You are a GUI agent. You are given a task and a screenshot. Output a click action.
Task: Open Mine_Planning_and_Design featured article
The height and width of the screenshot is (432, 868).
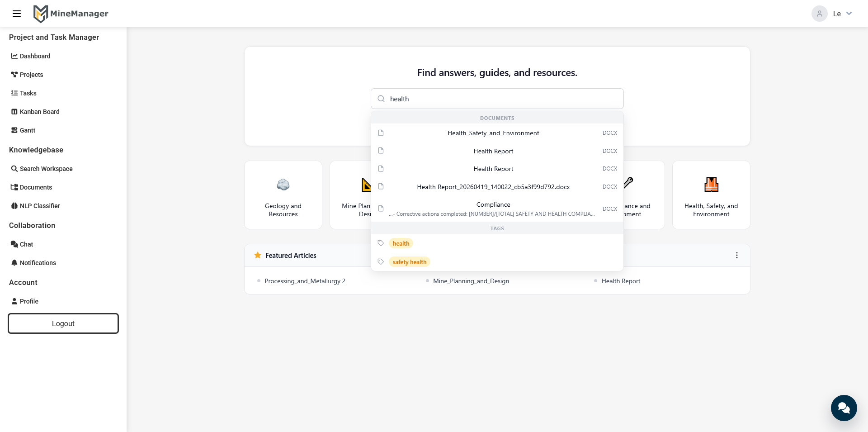point(471,281)
